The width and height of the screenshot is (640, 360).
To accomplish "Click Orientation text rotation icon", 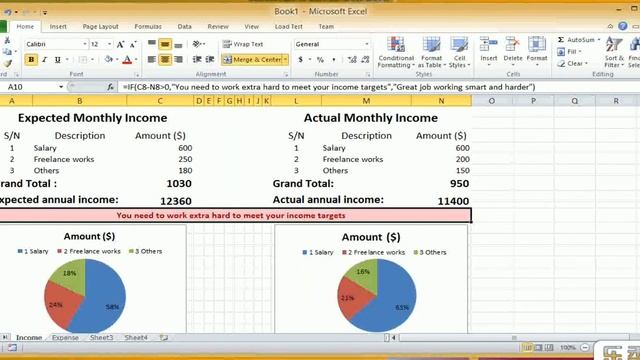I will pos(198,44).
